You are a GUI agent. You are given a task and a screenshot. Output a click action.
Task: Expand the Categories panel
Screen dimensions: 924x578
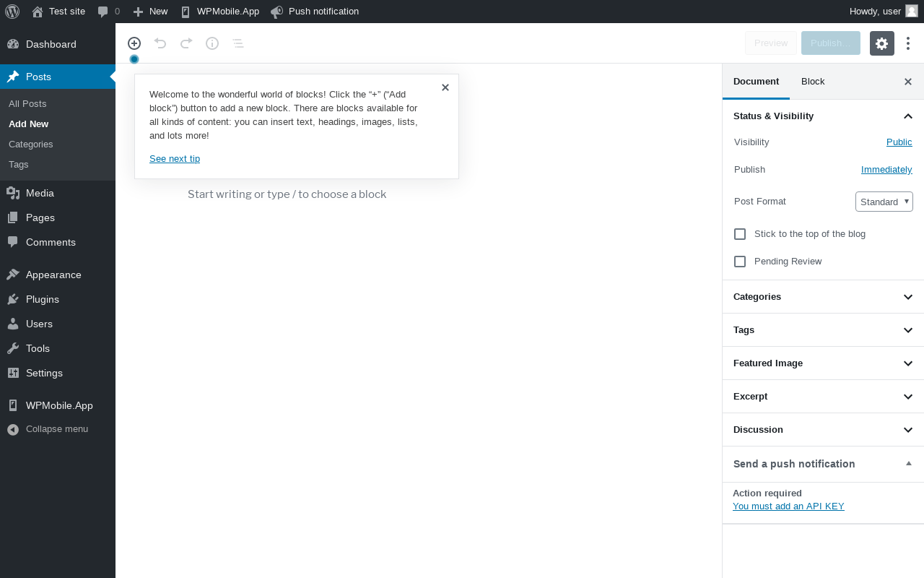[823, 297]
